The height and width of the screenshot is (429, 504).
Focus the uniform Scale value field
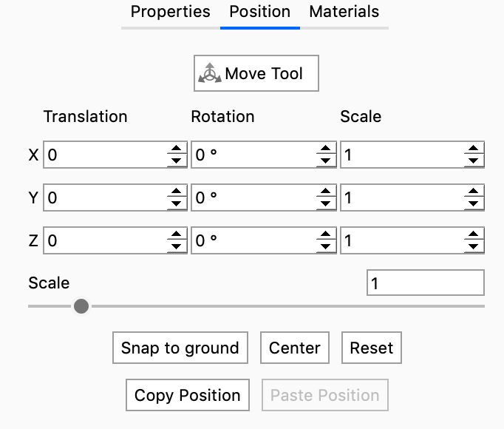click(425, 283)
